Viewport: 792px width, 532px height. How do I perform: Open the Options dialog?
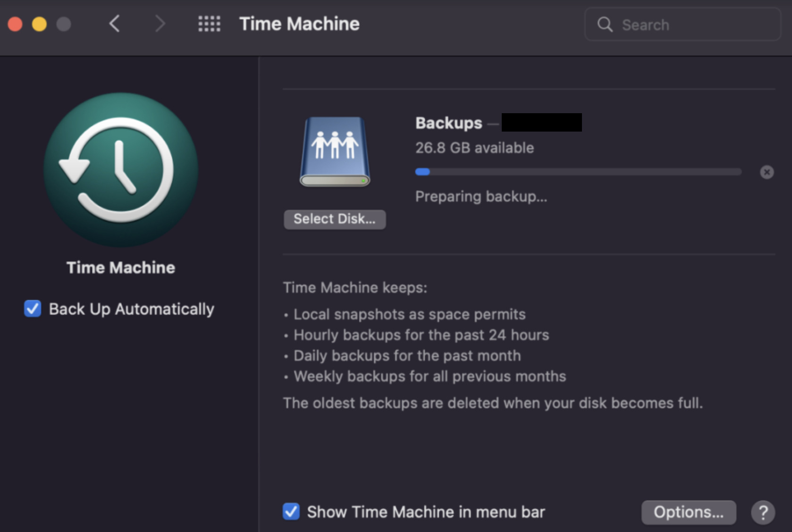[689, 512]
